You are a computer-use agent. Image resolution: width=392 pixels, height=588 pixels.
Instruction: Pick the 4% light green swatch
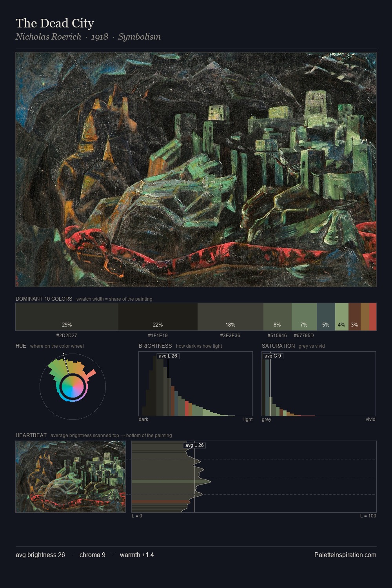coord(342,316)
